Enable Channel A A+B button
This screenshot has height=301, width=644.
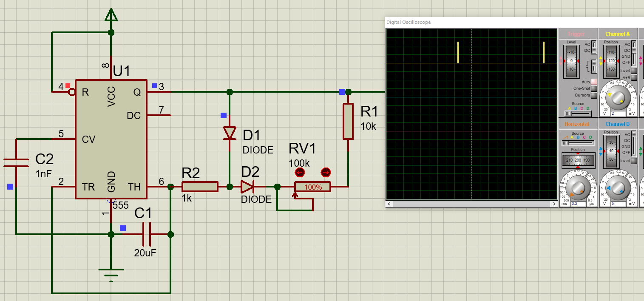(634, 77)
